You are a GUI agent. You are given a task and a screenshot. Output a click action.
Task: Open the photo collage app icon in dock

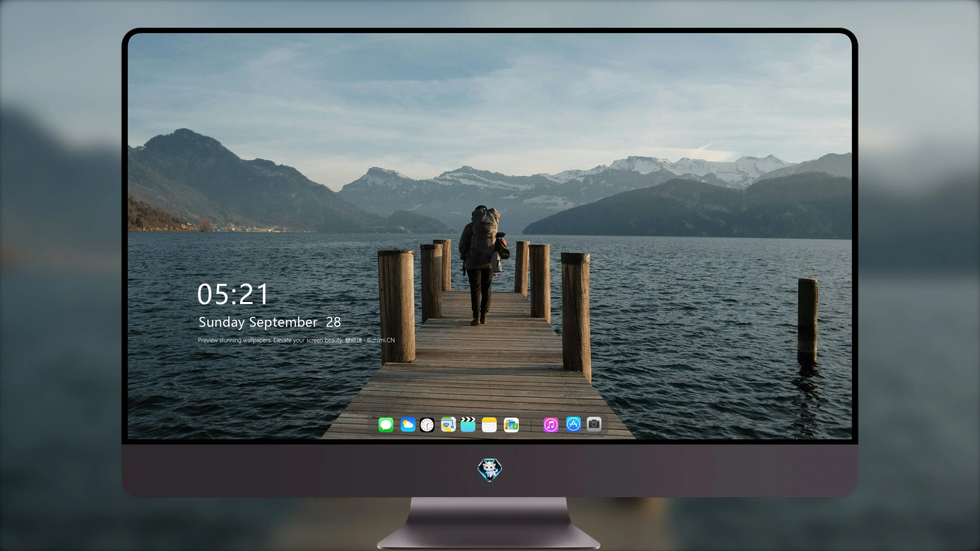tap(511, 425)
